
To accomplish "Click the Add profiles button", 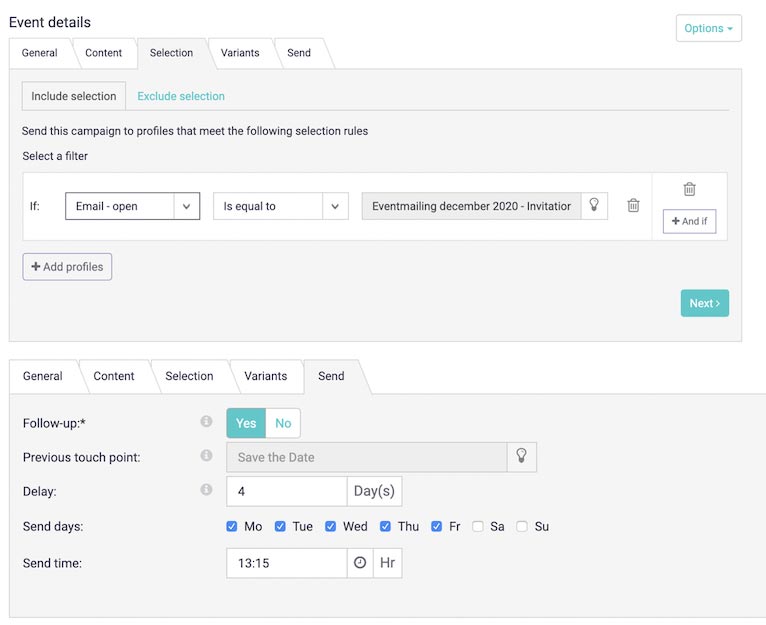I will pos(67,267).
